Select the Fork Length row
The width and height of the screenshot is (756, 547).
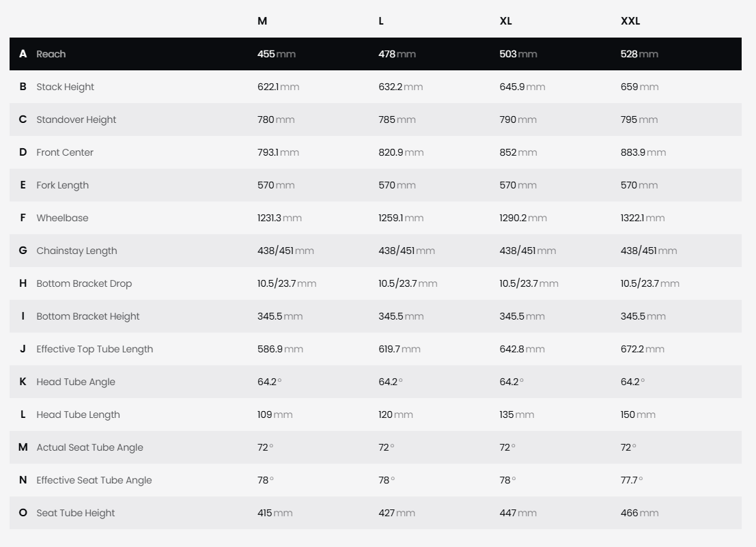(376, 185)
